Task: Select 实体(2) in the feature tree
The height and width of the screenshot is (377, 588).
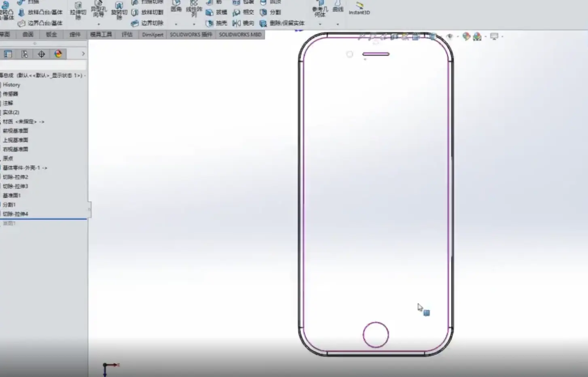Action: click(11, 112)
